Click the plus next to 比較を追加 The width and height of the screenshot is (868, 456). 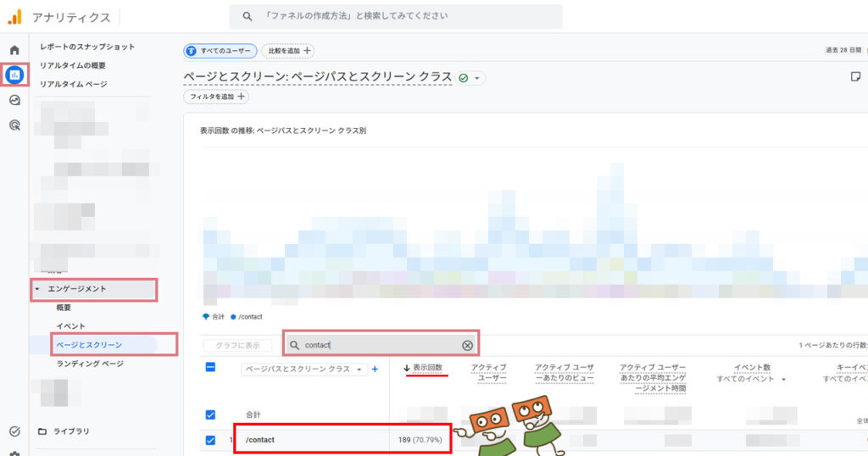point(307,50)
